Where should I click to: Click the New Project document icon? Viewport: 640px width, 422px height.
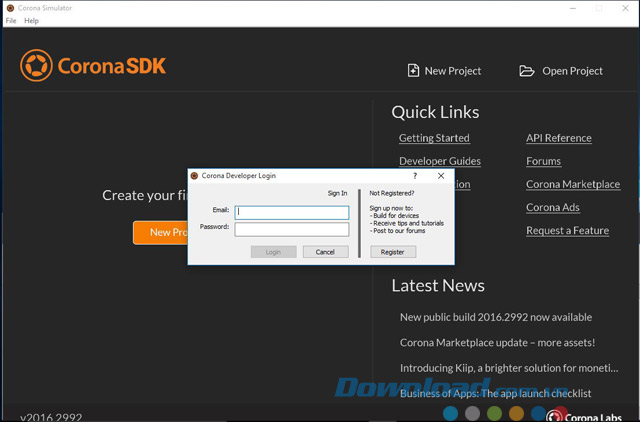413,71
